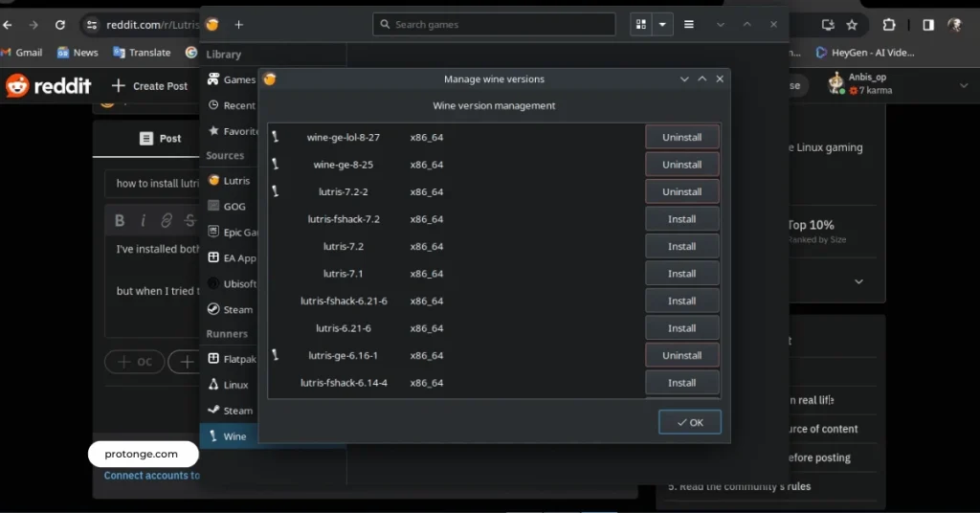
Task: Click the Reddit logo
Action: (49, 86)
